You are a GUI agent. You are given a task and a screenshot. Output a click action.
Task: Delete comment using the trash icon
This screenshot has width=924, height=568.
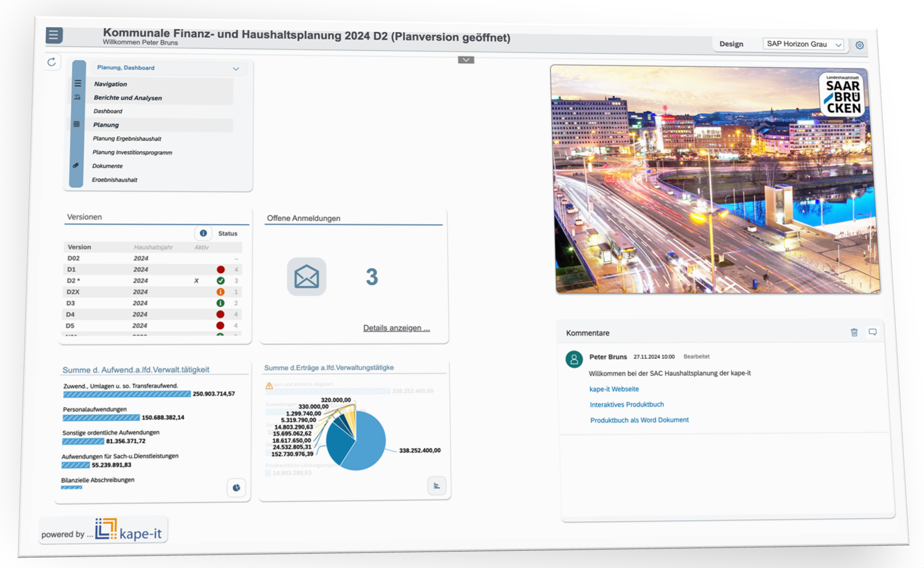pyautogui.click(x=854, y=332)
